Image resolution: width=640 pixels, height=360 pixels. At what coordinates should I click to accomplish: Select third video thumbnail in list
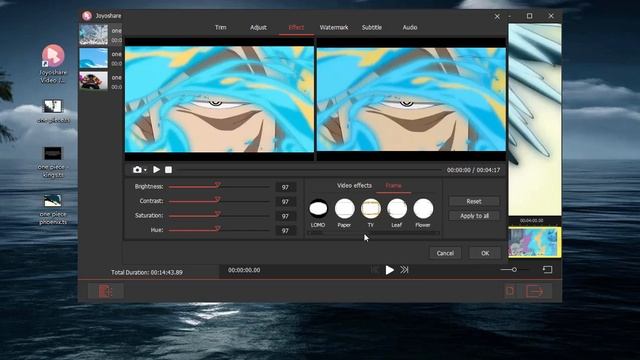93,81
